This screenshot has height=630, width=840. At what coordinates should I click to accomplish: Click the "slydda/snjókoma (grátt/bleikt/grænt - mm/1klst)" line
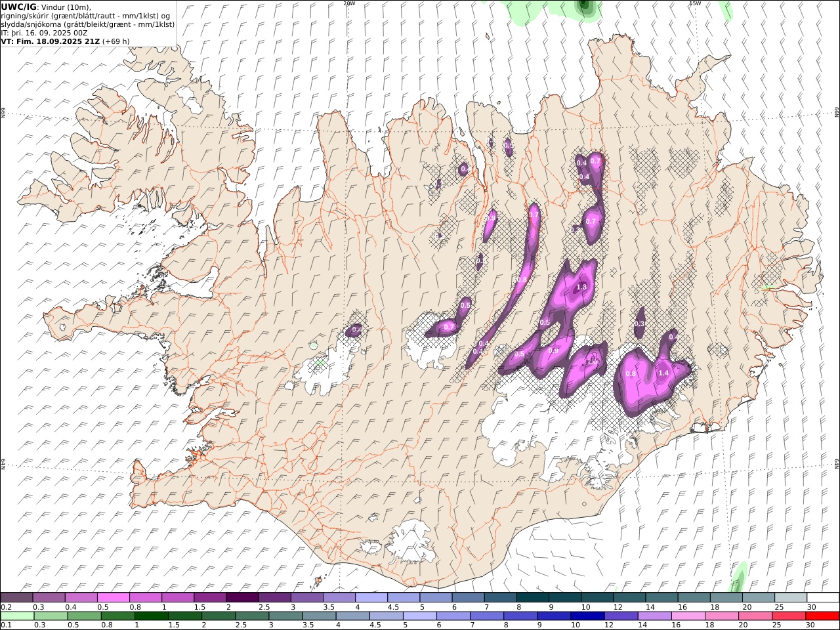coord(88,24)
